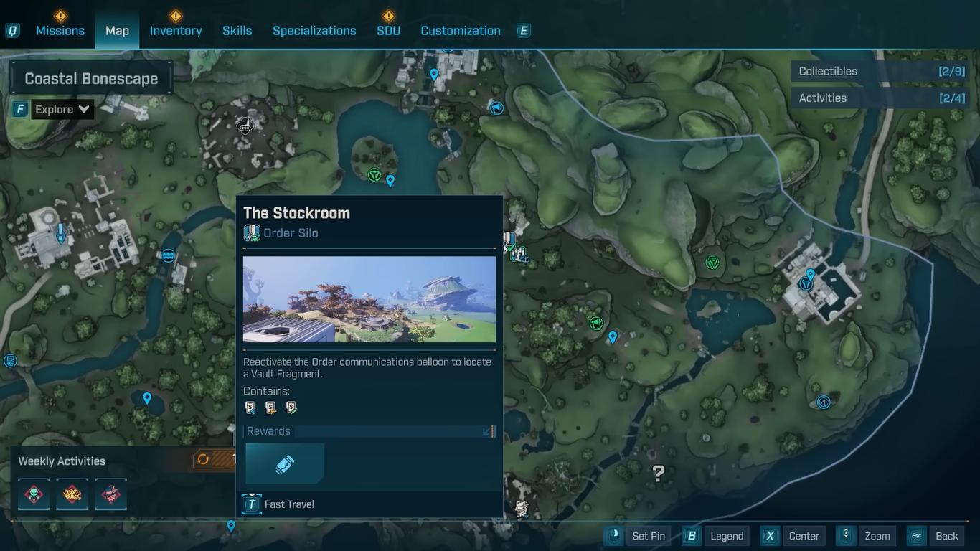
Task: Click the E next-tab key icon
Action: pyautogui.click(x=524, y=31)
